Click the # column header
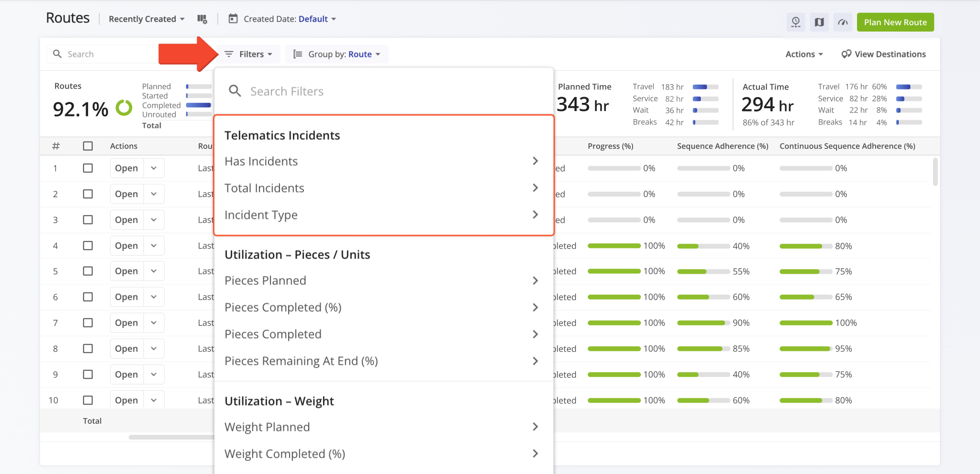 56,146
